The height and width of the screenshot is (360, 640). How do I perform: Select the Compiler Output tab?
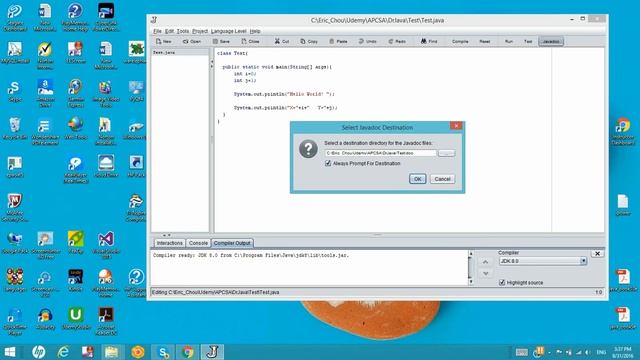tap(232, 243)
